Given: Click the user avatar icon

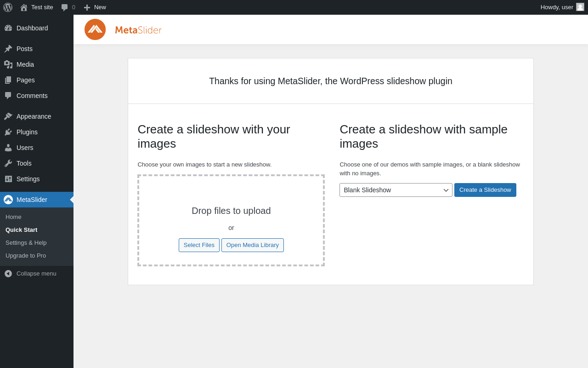Looking at the screenshot, I should click(580, 7).
